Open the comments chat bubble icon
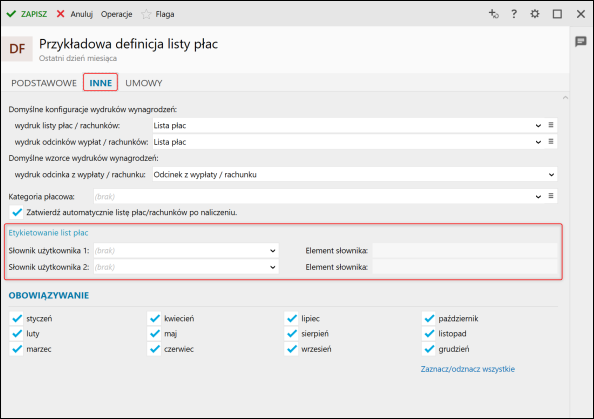The height and width of the screenshot is (419, 594). (x=580, y=41)
